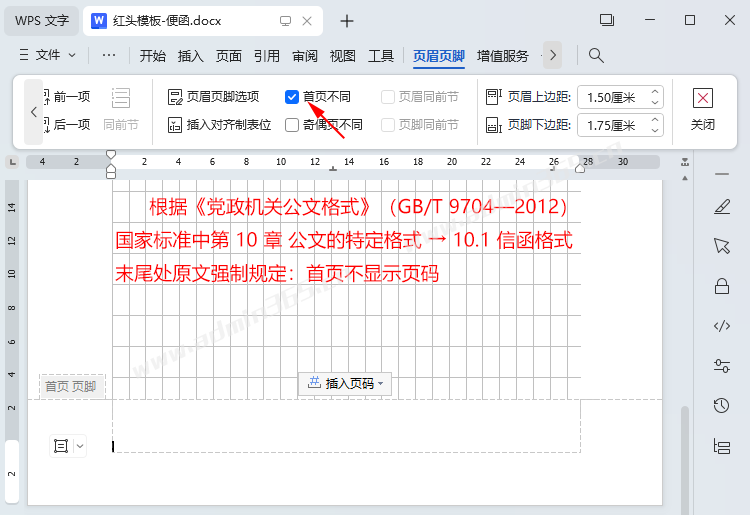Close the 红头模板-便函.docx tab
The width and height of the screenshot is (750, 515).
click(307, 21)
